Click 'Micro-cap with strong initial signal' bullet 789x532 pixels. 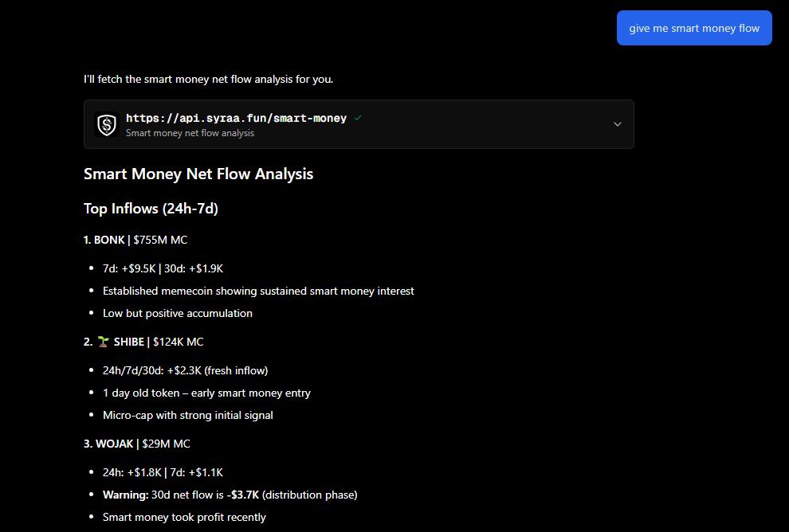click(188, 416)
